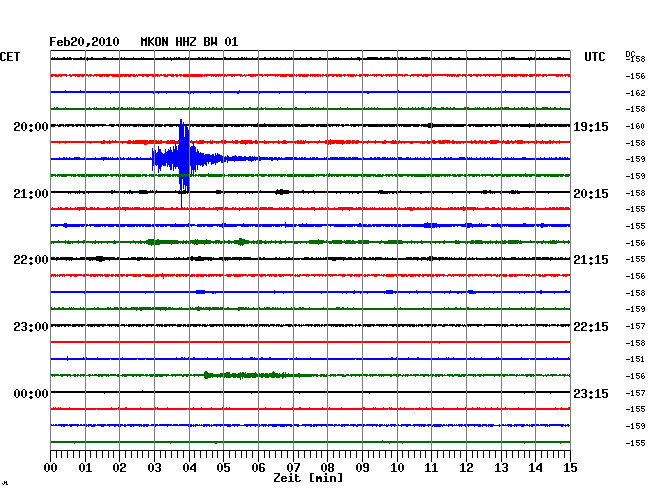This screenshot has width=650, height=494.
Task: Click minute mark 14 on the time axis
Action: tap(536, 467)
